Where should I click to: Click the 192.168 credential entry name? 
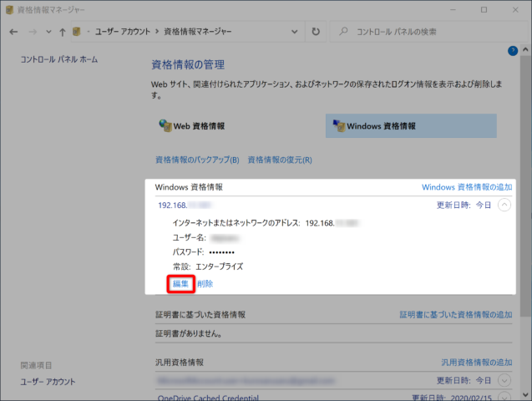(x=185, y=205)
